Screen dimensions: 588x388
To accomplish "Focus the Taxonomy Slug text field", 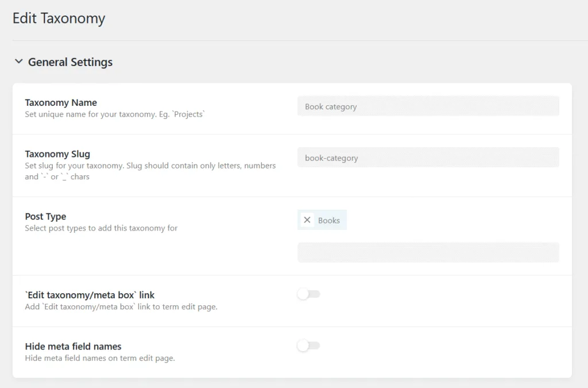I will pyautogui.click(x=428, y=158).
